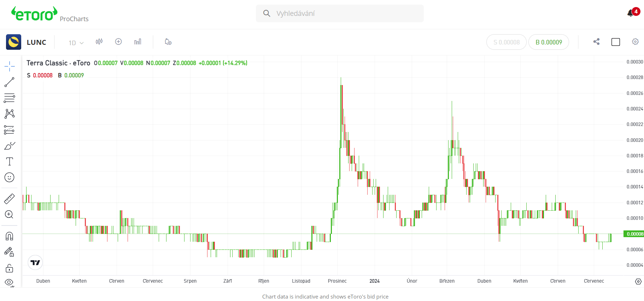This screenshot has width=644, height=301.
Task: Select the ruler measure tool
Action: tap(10, 199)
